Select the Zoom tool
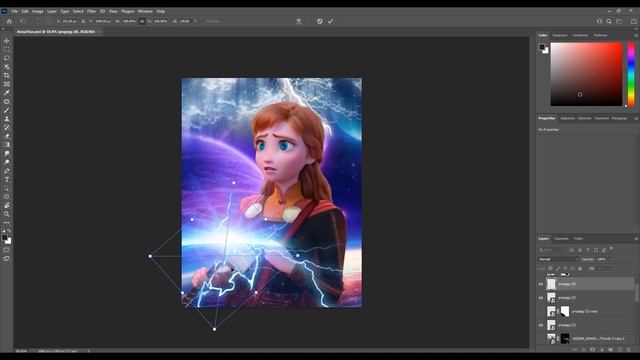Image resolution: width=640 pixels, height=360 pixels. click(7, 214)
